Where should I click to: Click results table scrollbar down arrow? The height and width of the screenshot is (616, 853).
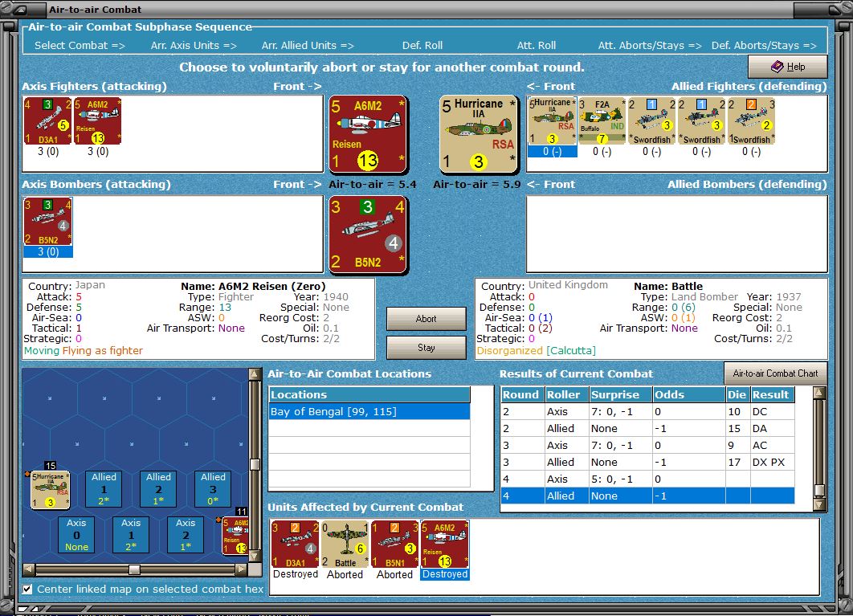[x=819, y=505]
